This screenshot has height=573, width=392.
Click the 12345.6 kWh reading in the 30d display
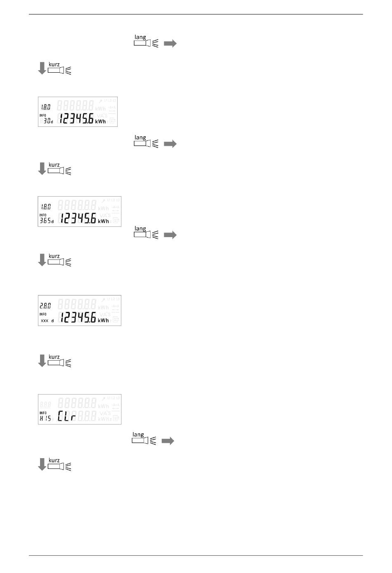click(82, 119)
